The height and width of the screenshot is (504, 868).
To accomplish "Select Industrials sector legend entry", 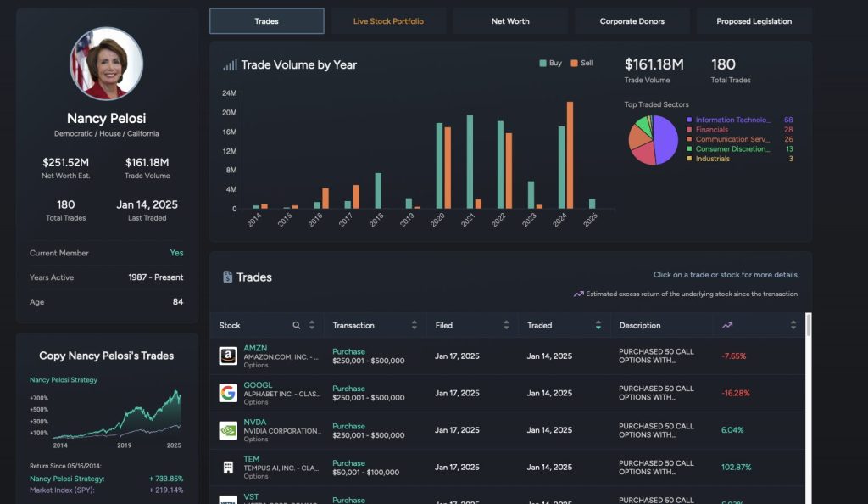I will [712, 159].
